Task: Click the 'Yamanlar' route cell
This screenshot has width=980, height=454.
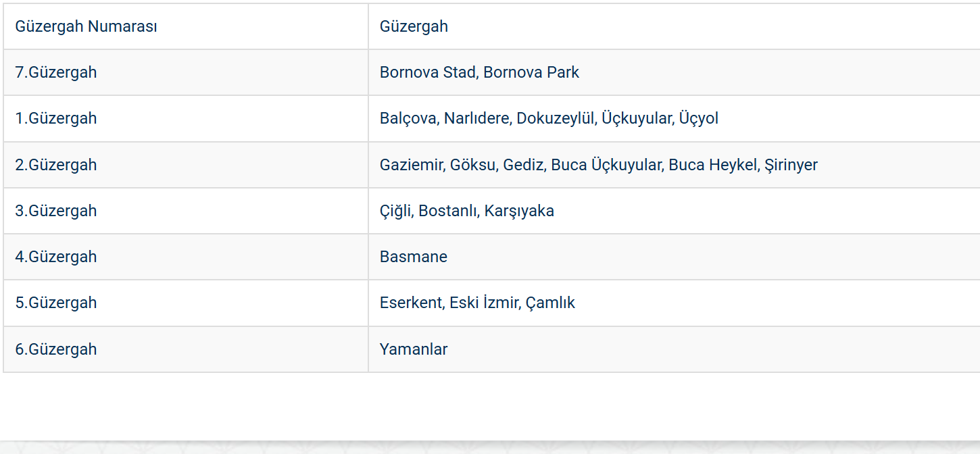Action: [414, 349]
